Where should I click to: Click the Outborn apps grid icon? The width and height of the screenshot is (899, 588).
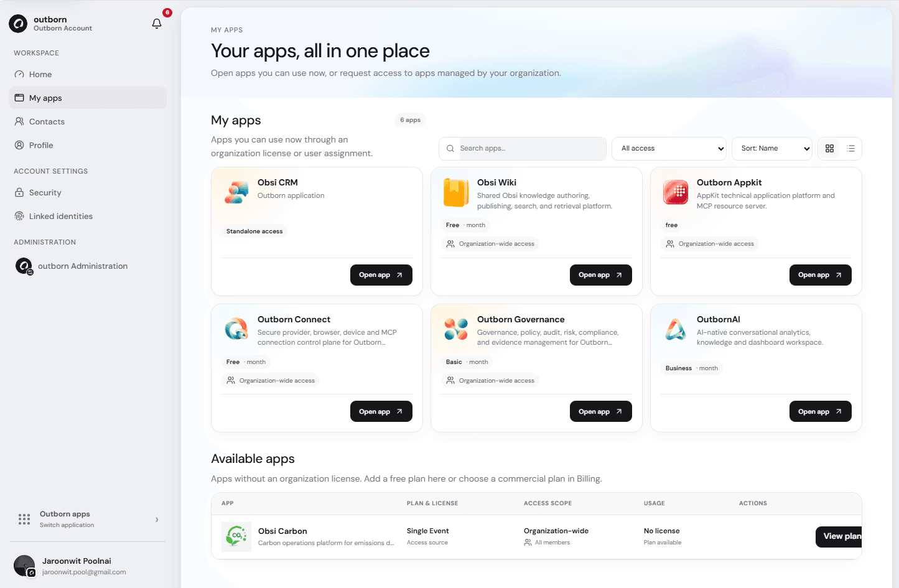coord(24,519)
